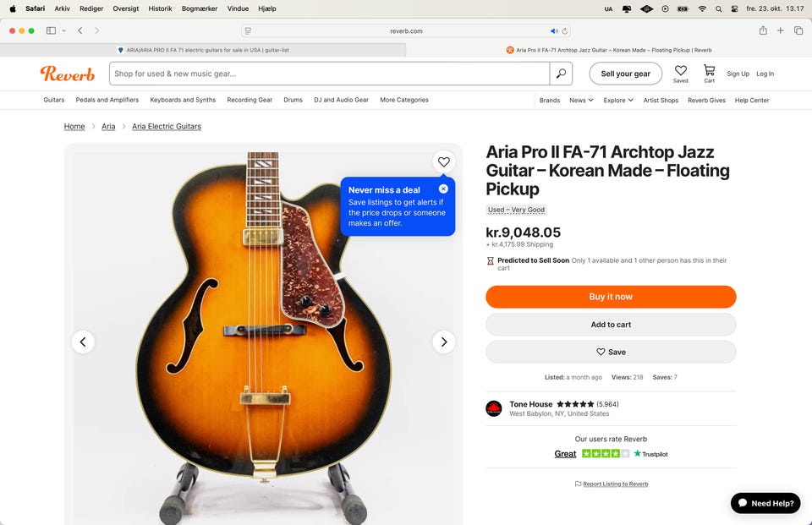The image size is (812, 525).
Task: Show previous guitar photo with left arrow
Action: click(83, 342)
